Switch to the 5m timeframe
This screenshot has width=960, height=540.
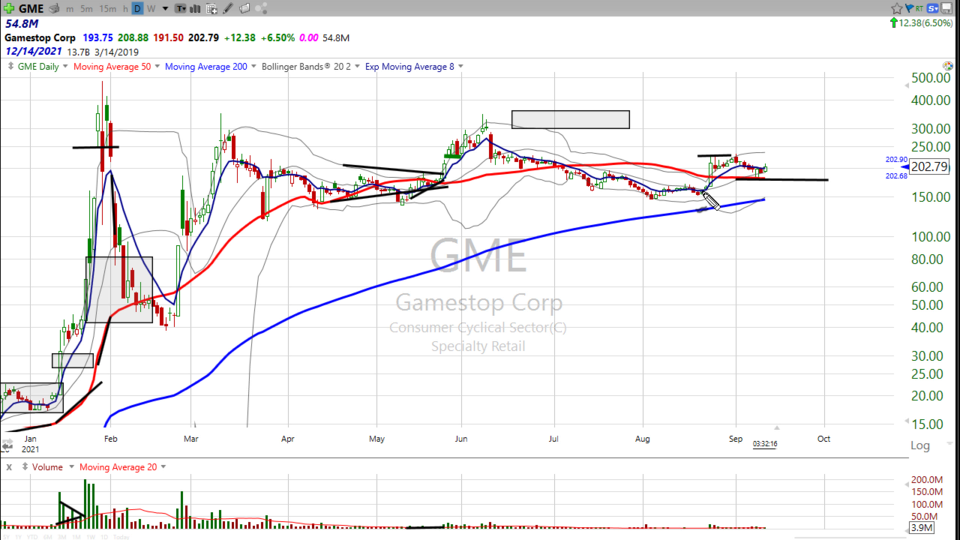(86, 9)
